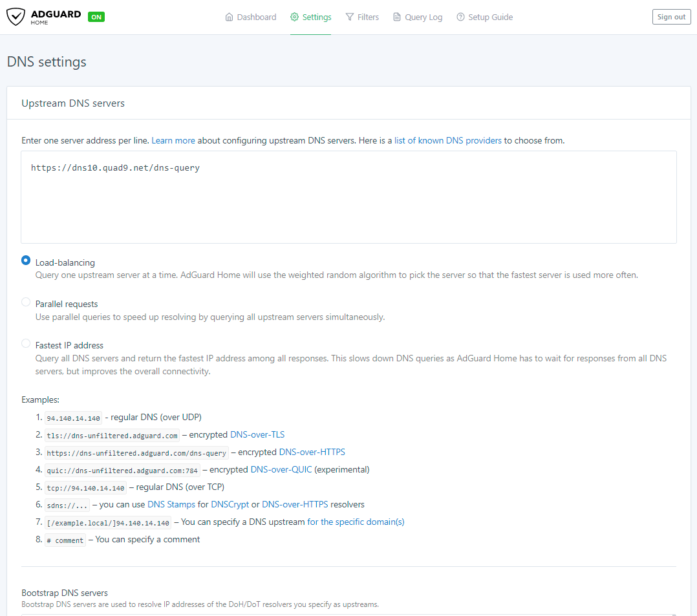Open the DNS Stamps link

pyautogui.click(x=171, y=504)
